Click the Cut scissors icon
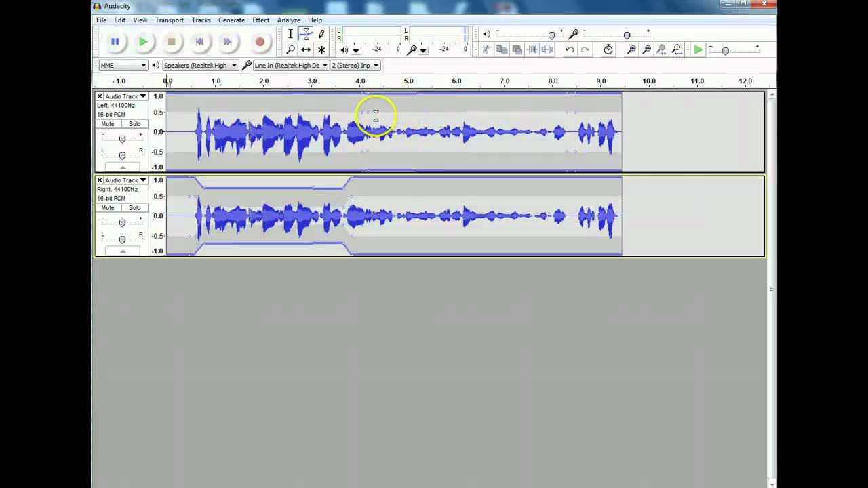 tap(486, 49)
